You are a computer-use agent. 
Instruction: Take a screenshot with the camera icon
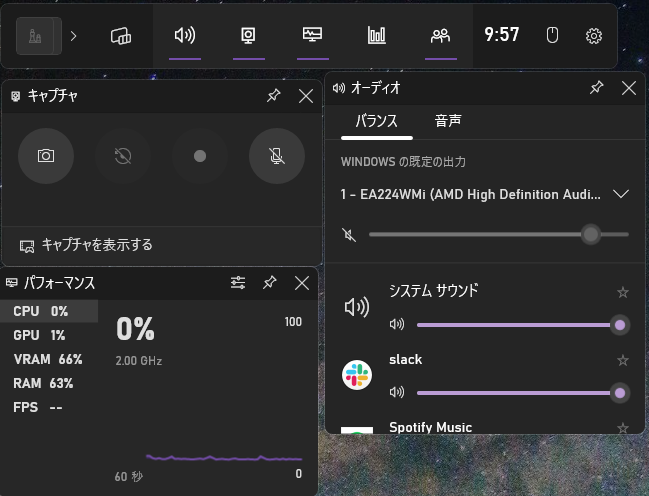coord(46,156)
